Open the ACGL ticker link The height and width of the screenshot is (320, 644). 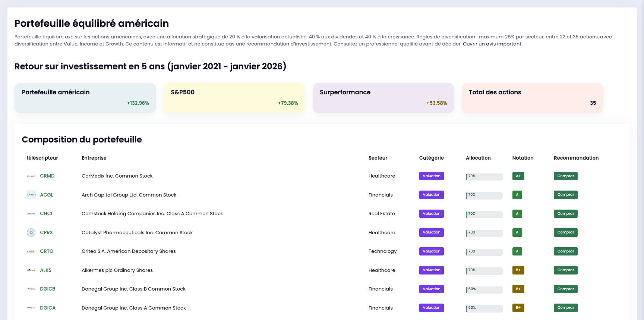pyautogui.click(x=47, y=195)
